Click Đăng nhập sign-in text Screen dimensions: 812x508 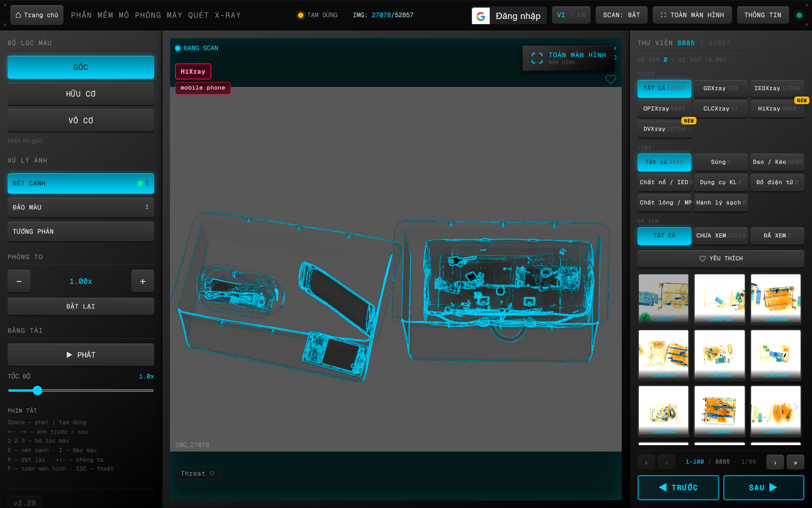pos(518,16)
